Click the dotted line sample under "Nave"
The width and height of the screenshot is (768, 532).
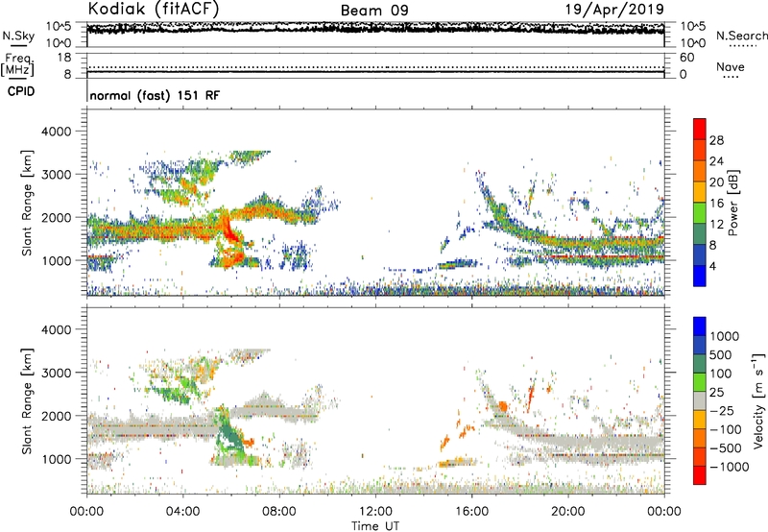coord(732,78)
